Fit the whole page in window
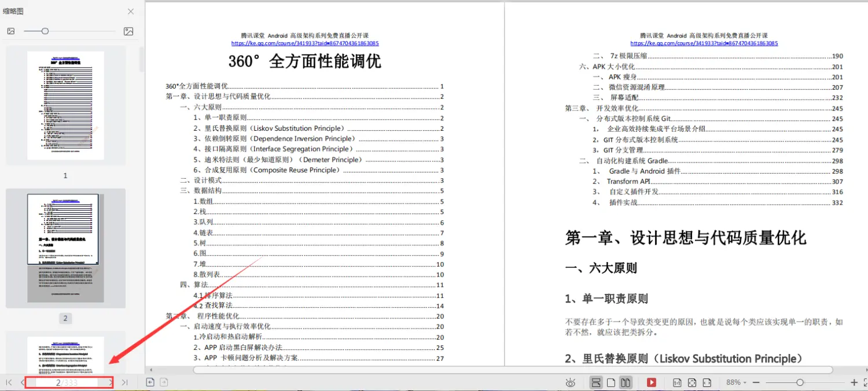868x391 pixels. [692, 382]
